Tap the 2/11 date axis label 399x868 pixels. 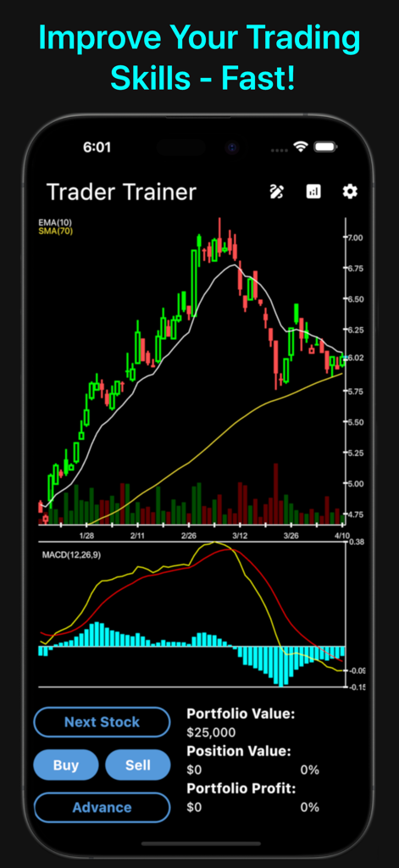click(138, 536)
